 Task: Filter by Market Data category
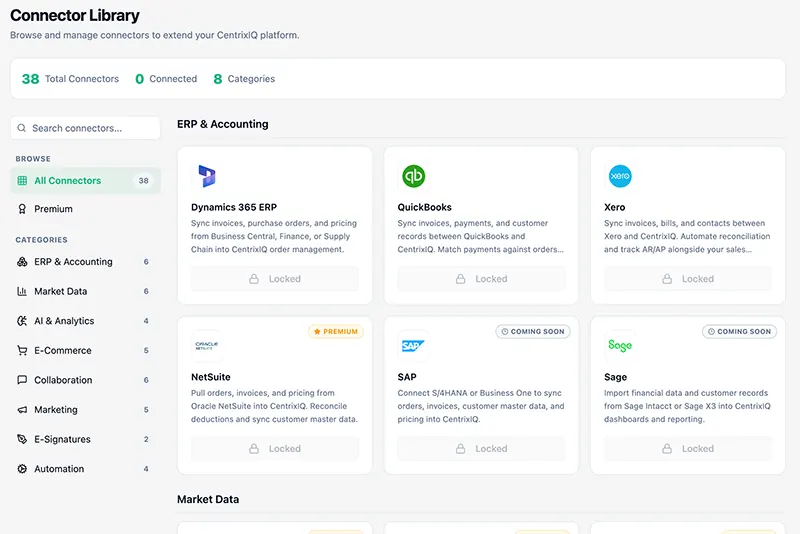(86, 291)
